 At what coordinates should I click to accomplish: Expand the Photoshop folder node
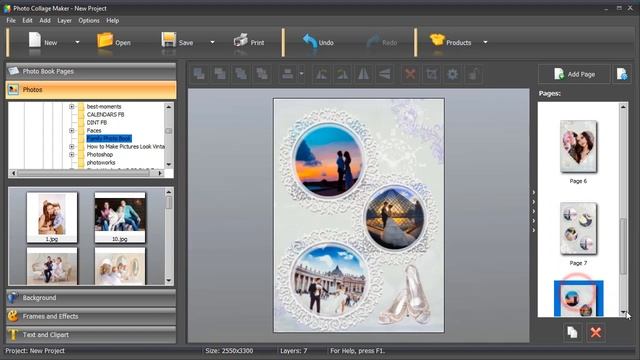coord(71,155)
